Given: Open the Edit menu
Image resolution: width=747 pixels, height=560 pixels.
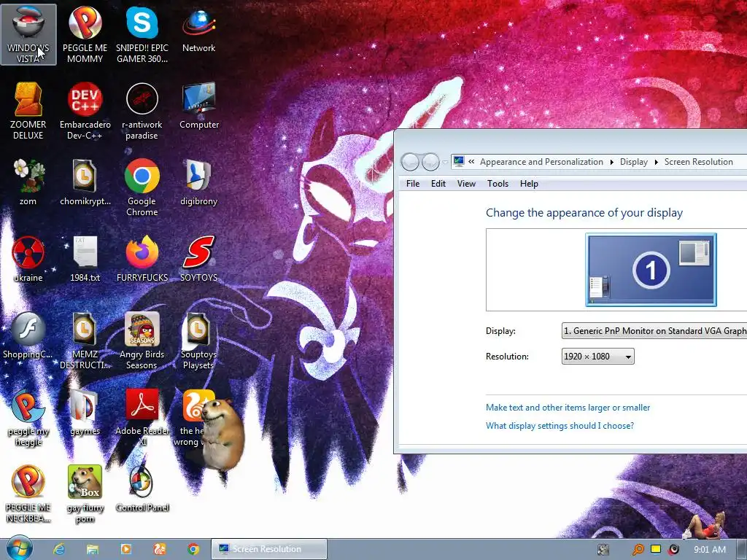Looking at the screenshot, I should click(438, 184).
